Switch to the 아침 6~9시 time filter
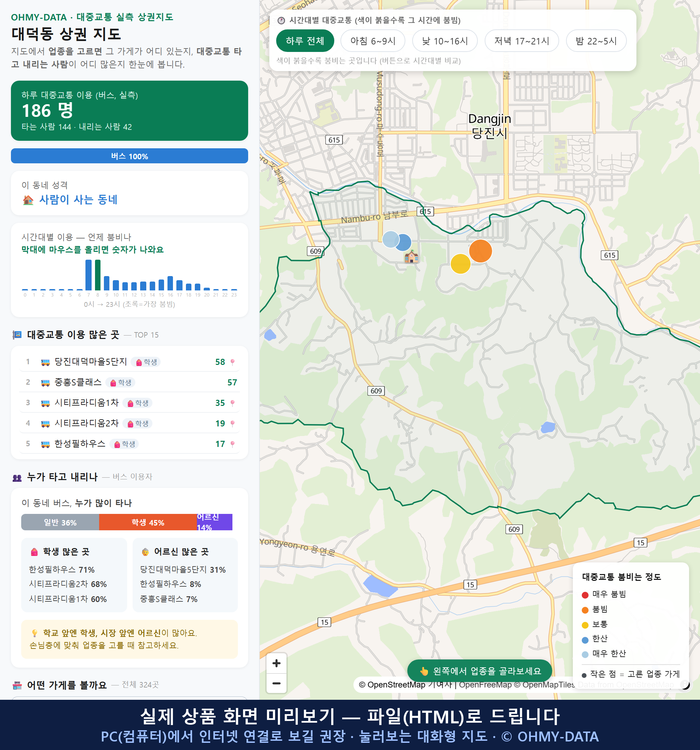This screenshot has height=750, width=700. [x=373, y=41]
